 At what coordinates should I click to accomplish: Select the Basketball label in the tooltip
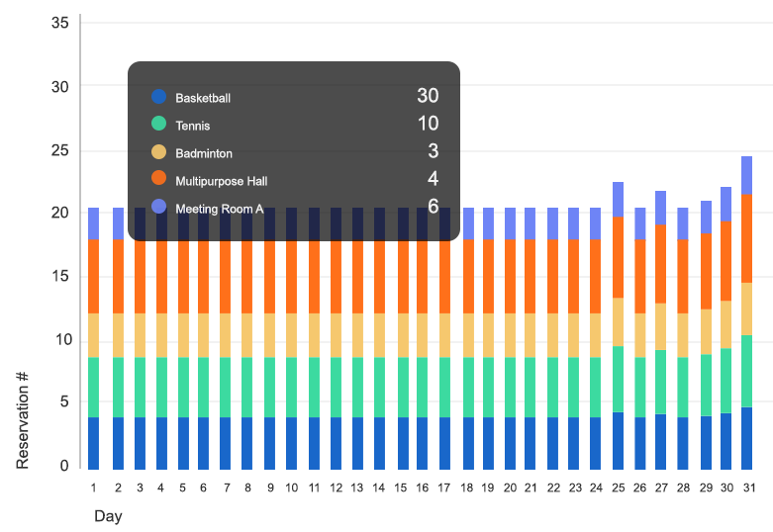(x=203, y=98)
